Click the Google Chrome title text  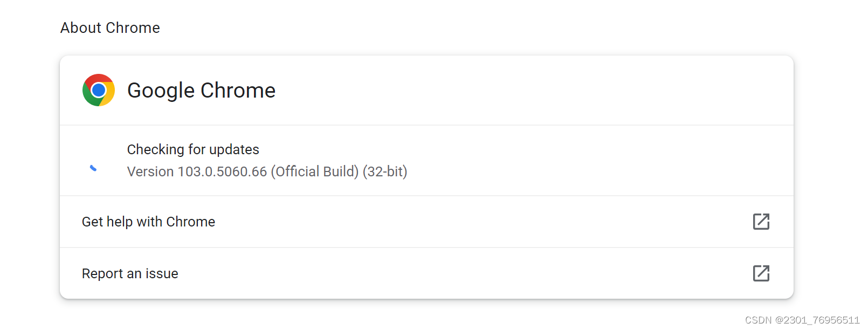(202, 90)
